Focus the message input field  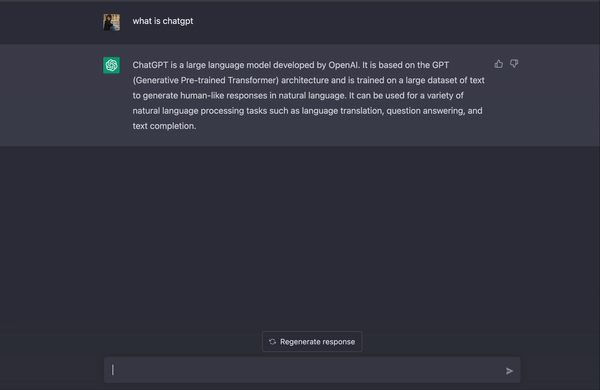312,370
